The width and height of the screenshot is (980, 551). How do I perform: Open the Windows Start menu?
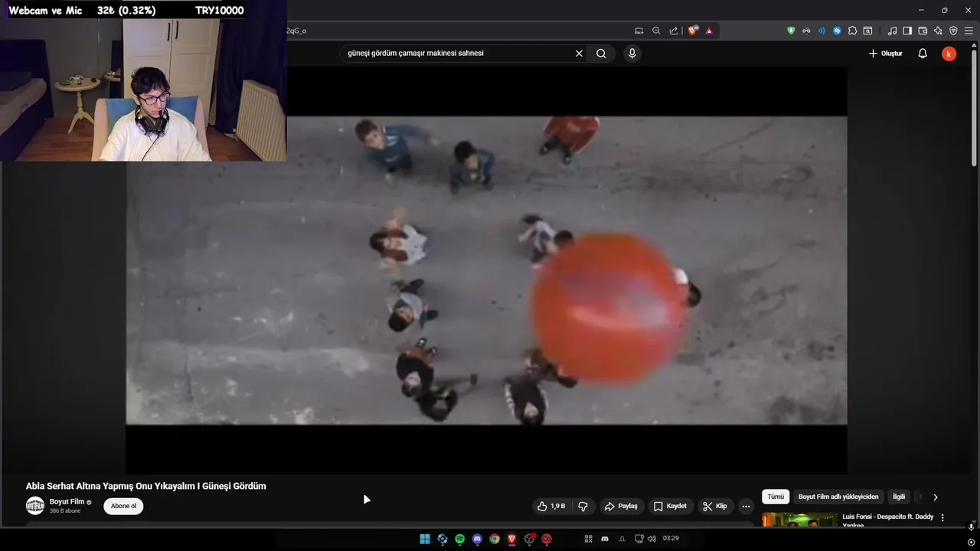coord(425,539)
